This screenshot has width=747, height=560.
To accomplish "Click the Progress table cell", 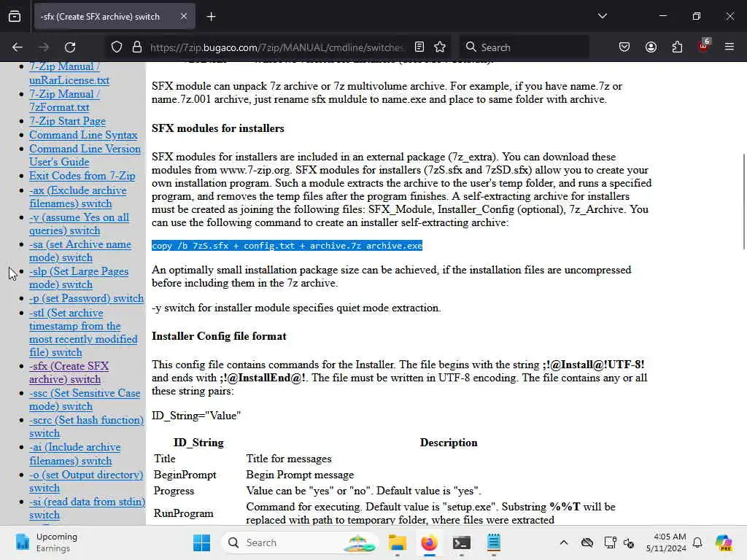I will (174, 491).
